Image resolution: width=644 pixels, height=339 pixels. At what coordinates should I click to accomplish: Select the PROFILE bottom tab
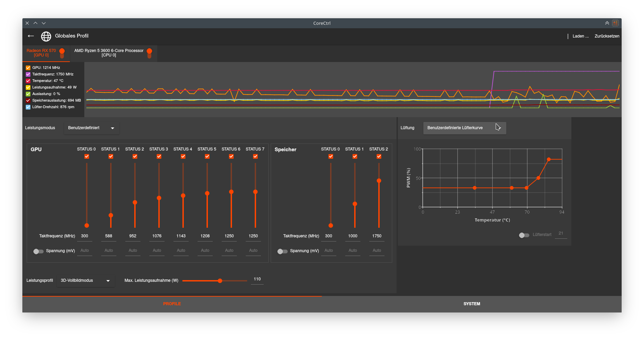coord(172,304)
